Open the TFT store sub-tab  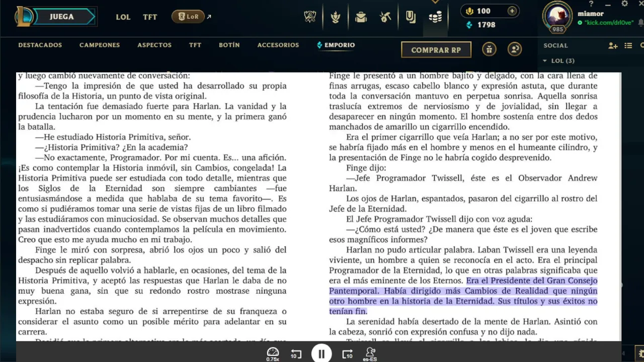(x=195, y=45)
